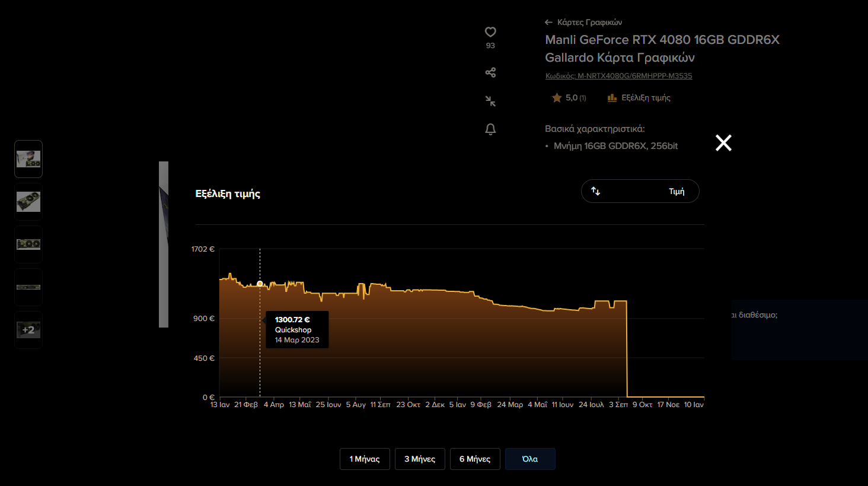868x486 pixels.
Task: Click the Quickshop tooltip label
Action: click(293, 330)
